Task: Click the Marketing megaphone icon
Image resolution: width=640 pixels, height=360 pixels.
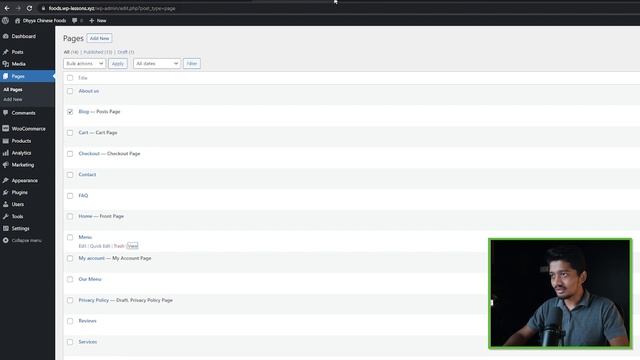Action: (x=6, y=165)
